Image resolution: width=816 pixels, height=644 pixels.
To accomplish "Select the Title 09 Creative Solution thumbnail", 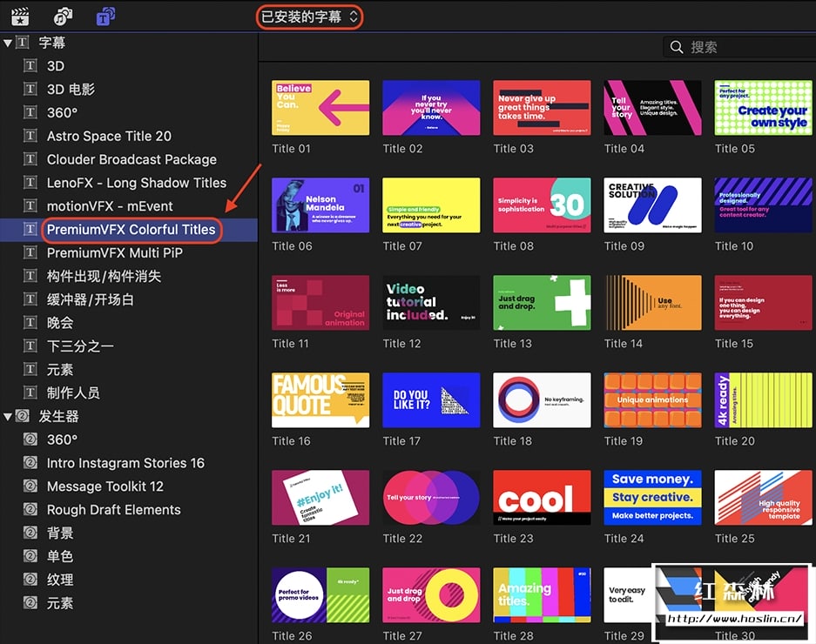I will (x=652, y=205).
